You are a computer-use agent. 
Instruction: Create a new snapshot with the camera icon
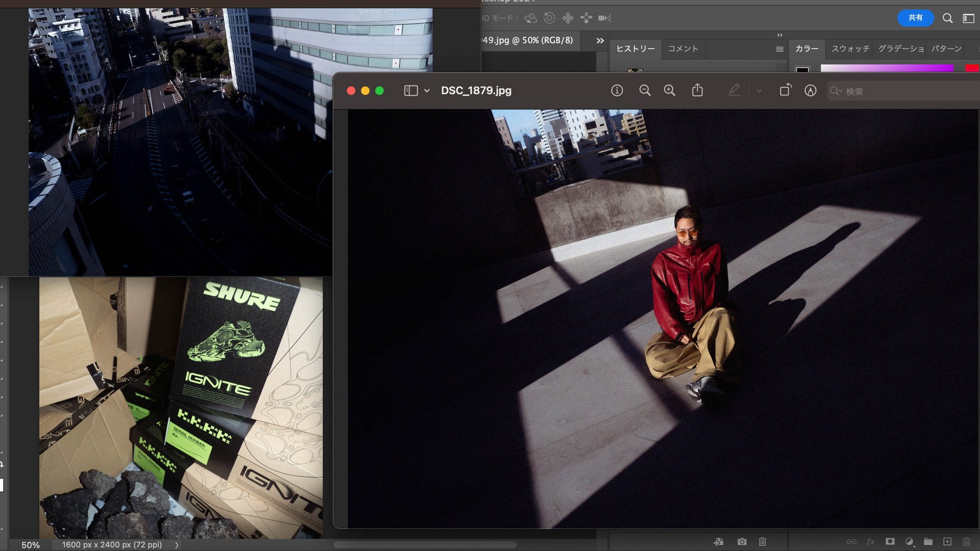click(x=742, y=541)
